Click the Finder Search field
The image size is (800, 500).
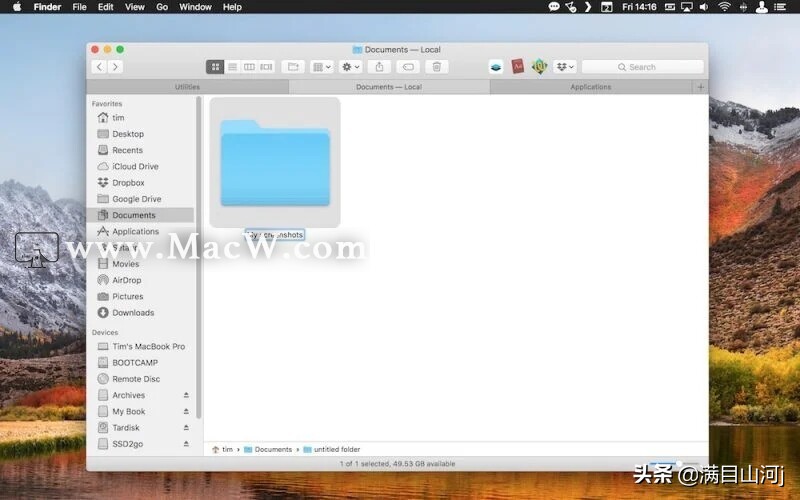[x=643, y=67]
